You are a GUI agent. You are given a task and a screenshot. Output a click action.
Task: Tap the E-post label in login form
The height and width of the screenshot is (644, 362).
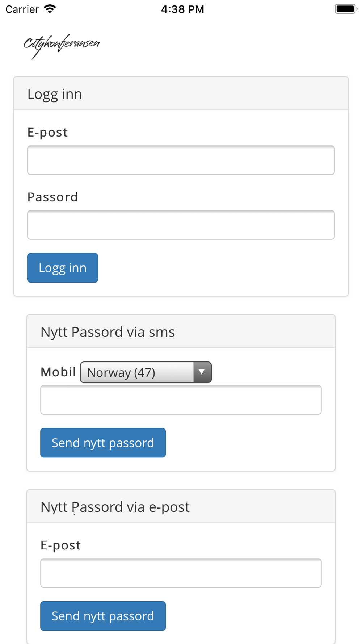[x=48, y=133]
